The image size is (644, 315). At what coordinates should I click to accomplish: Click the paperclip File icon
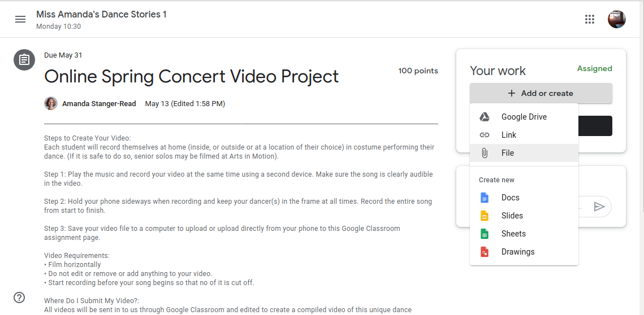485,153
